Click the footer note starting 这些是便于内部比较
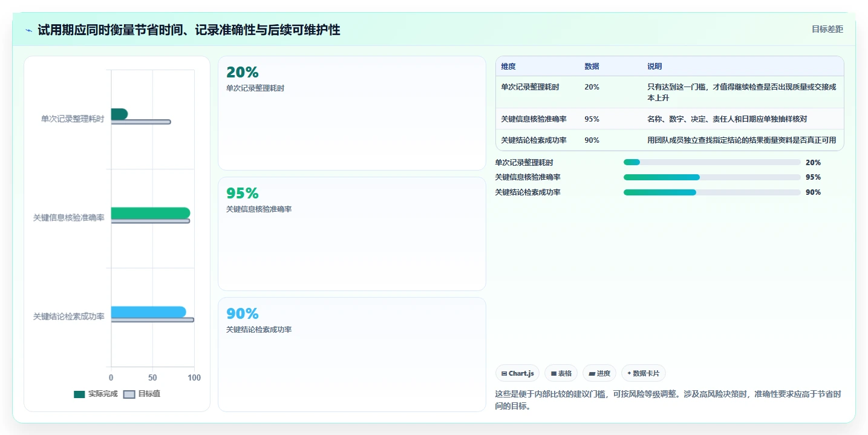This screenshot has height=435, width=868. click(668, 400)
